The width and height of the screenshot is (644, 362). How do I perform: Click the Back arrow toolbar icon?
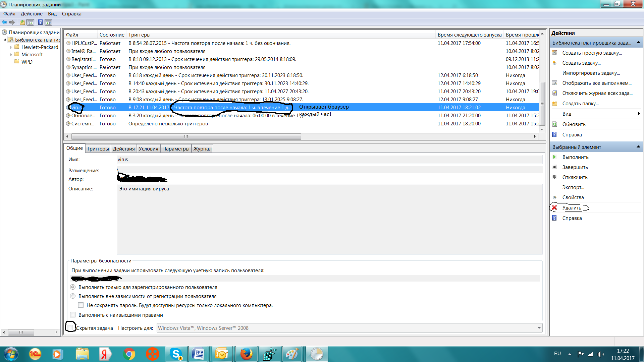click(x=4, y=22)
